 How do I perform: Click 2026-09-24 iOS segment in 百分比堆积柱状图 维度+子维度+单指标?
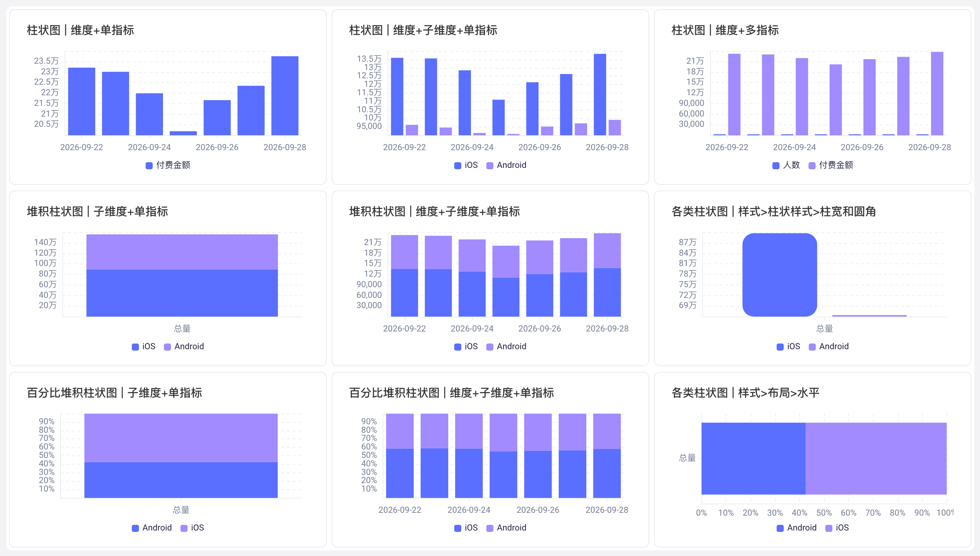469,473
